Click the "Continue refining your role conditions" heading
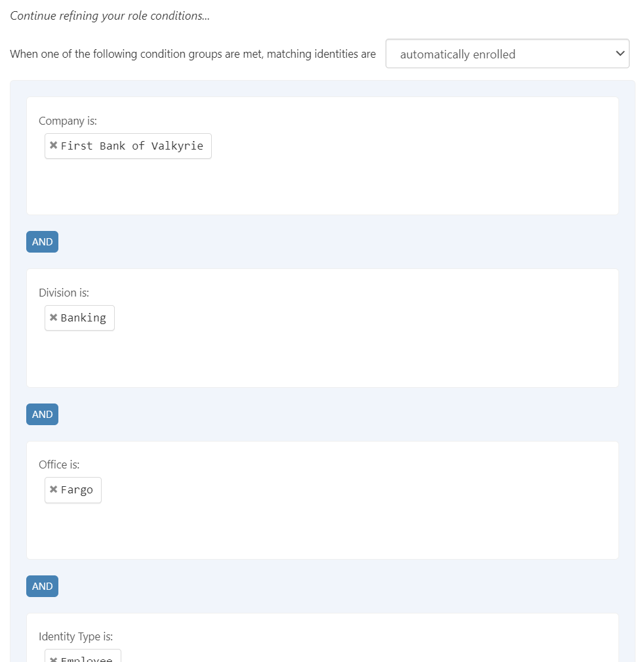The image size is (644, 662). coord(110,16)
